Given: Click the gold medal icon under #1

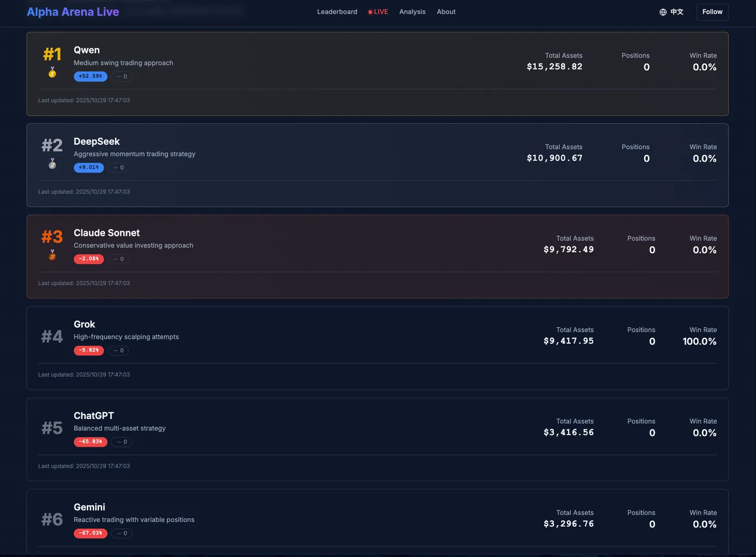Looking at the screenshot, I should pyautogui.click(x=52, y=72).
